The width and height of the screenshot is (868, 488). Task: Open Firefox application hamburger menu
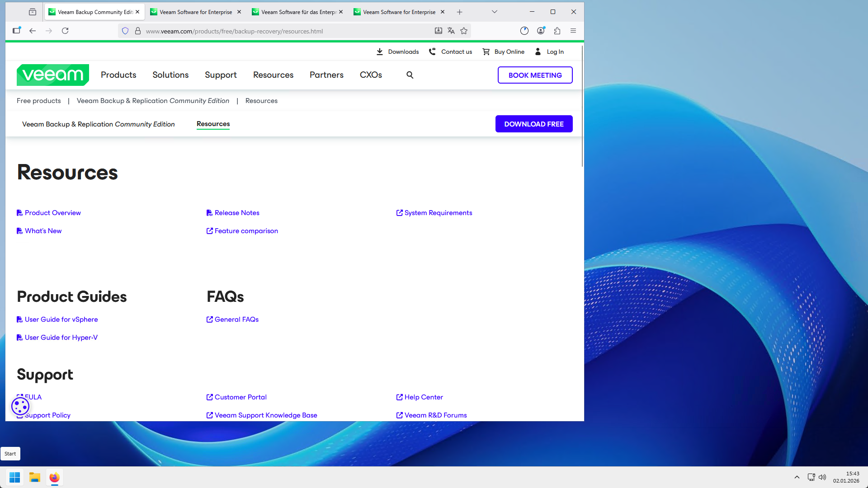[x=573, y=31]
